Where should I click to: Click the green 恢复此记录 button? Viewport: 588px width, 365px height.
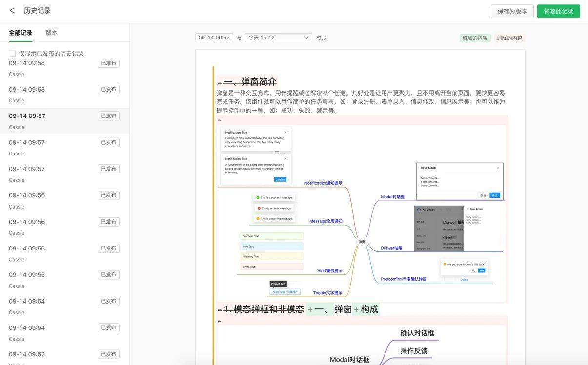(558, 11)
